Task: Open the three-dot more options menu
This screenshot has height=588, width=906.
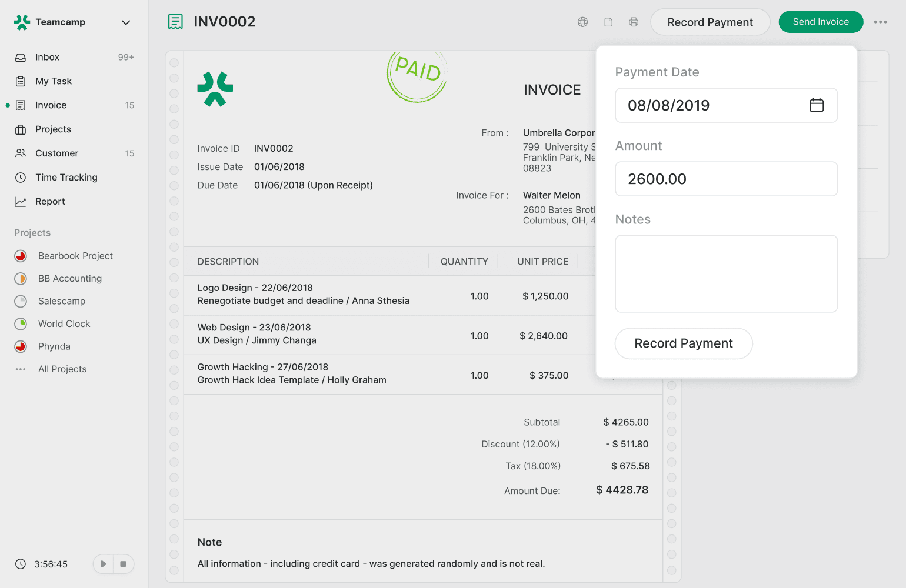Action: (880, 22)
